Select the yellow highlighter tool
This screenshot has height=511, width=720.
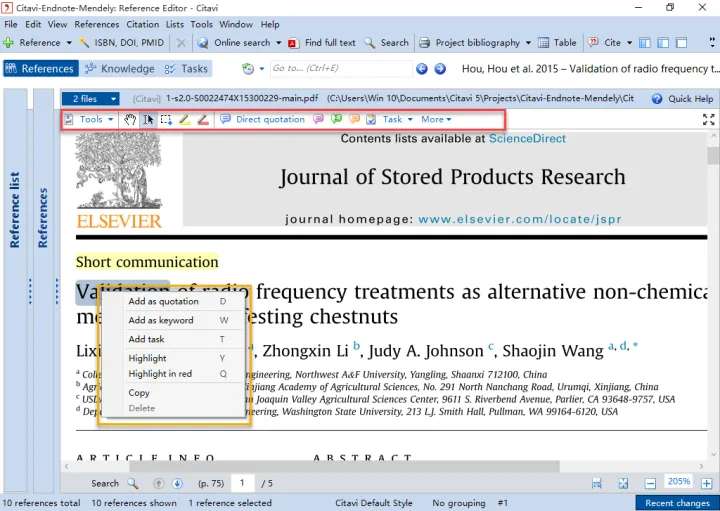[185, 120]
